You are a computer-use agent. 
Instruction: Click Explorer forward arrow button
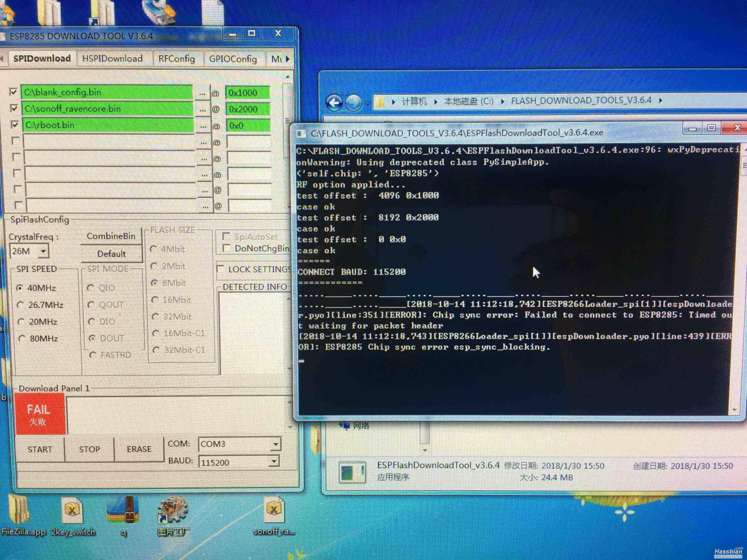(x=353, y=102)
